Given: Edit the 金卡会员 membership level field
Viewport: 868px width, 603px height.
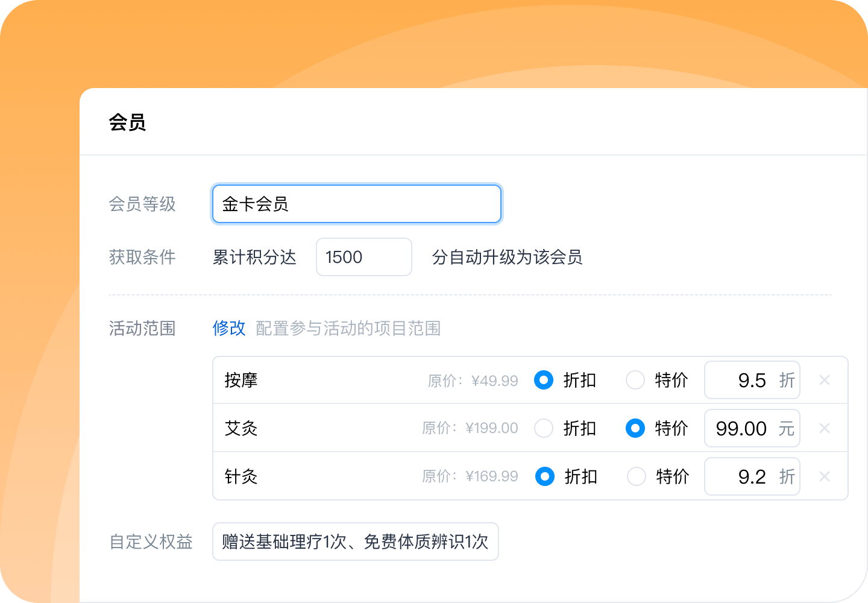Looking at the screenshot, I should coord(356,204).
